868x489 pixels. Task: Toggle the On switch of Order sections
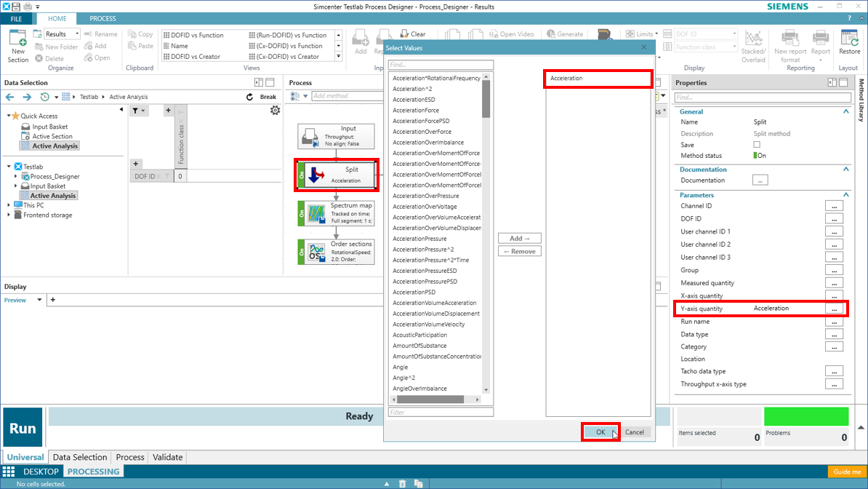301,252
